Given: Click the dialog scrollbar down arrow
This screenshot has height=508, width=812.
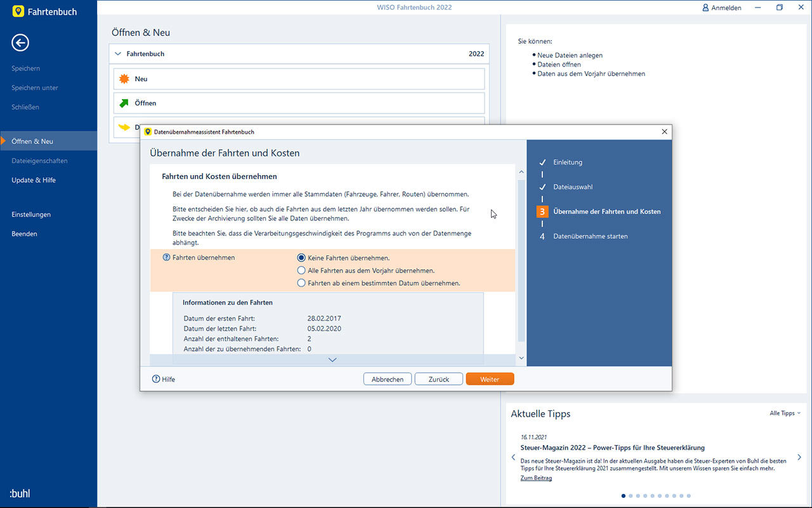Looking at the screenshot, I should pyautogui.click(x=521, y=359).
